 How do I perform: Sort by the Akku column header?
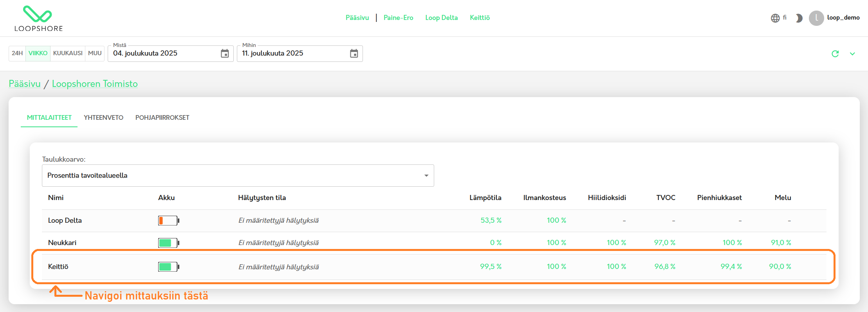click(x=166, y=198)
